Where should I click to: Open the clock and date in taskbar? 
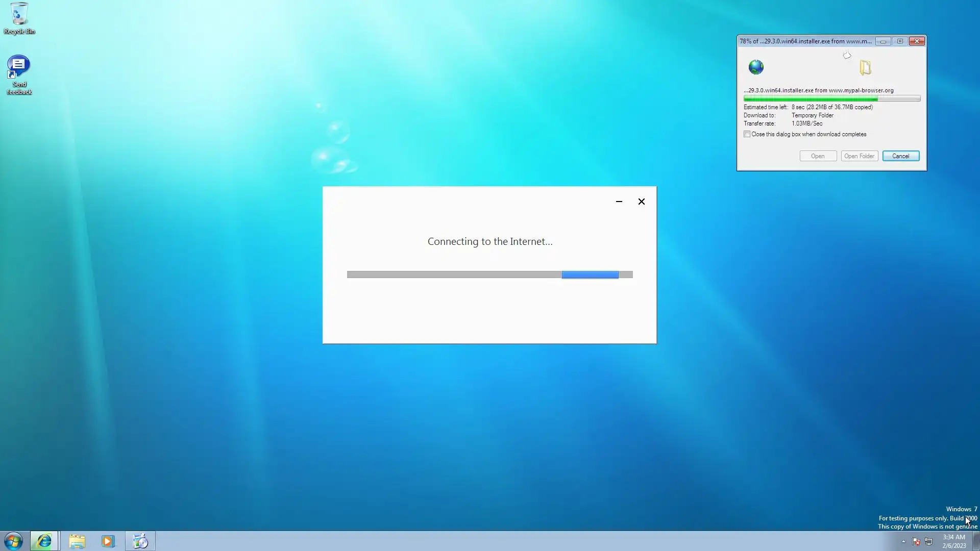pyautogui.click(x=953, y=541)
